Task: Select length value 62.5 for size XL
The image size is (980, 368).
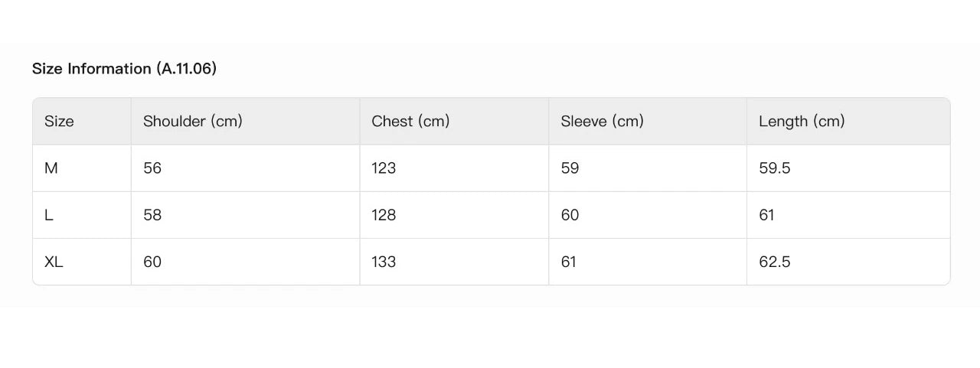Action: (774, 262)
